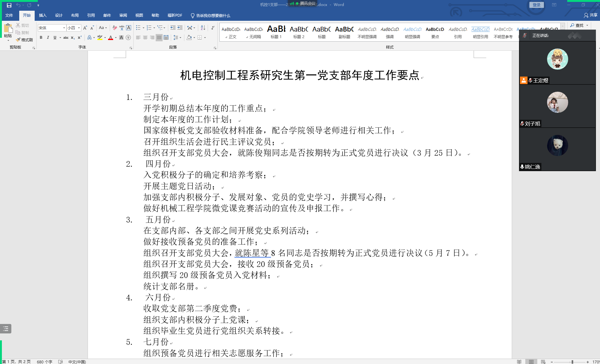600x364 pixels.
Task: Toggle italic formatting
Action: tap(48, 37)
